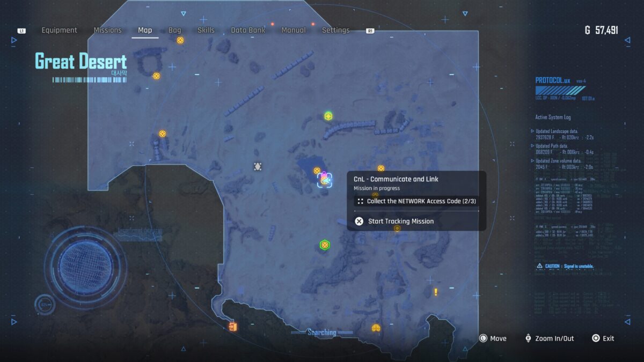Screen dimensions: 644x362
Task: Click the Zoom In/Out control icon
Action: [529, 338]
